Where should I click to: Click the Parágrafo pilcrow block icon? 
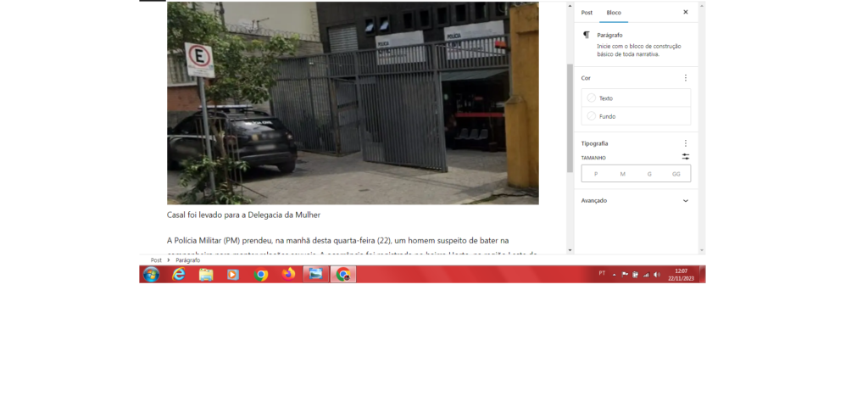tap(587, 35)
